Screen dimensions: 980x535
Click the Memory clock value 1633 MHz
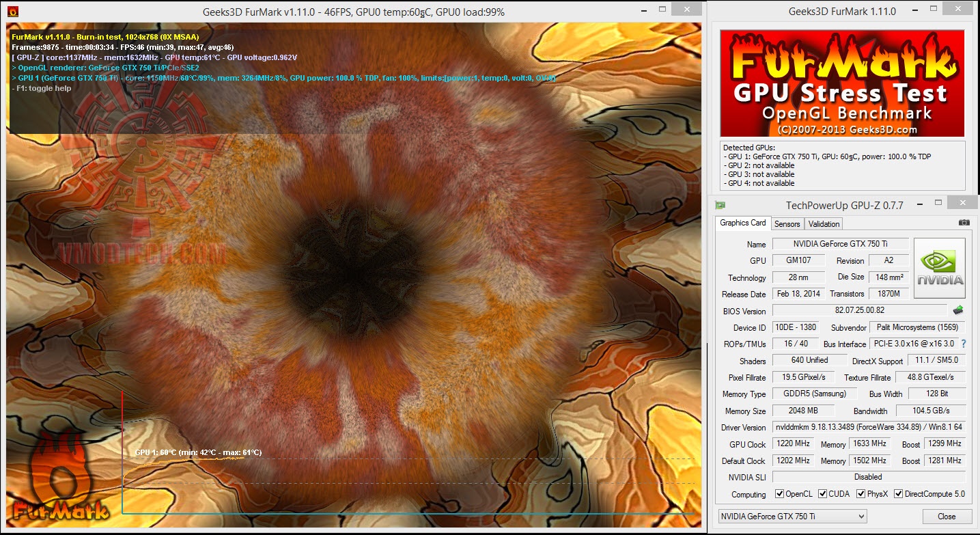point(869,444)
